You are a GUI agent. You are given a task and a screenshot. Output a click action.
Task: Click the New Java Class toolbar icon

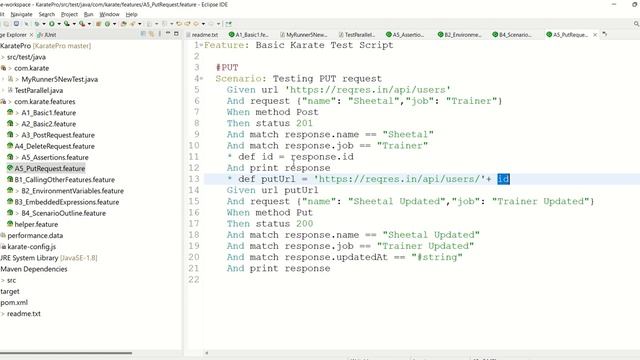click(x=107, y=24)
